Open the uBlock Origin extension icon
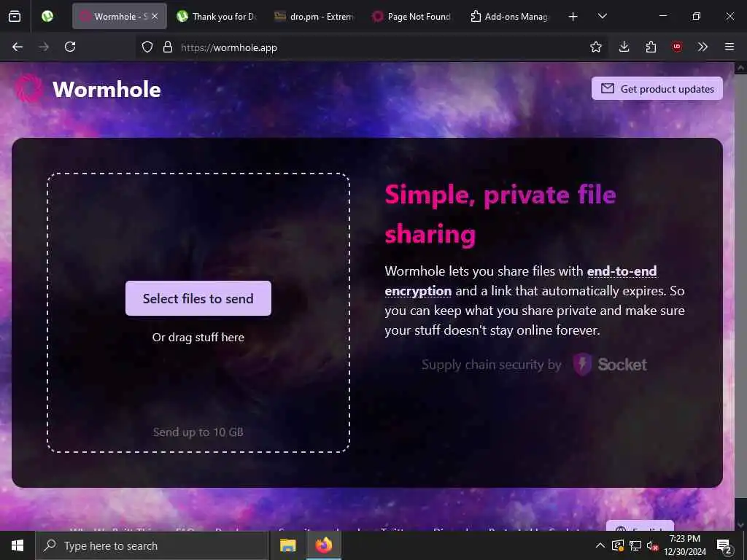This screenshot has width=747, height=560. pos(677,47)
